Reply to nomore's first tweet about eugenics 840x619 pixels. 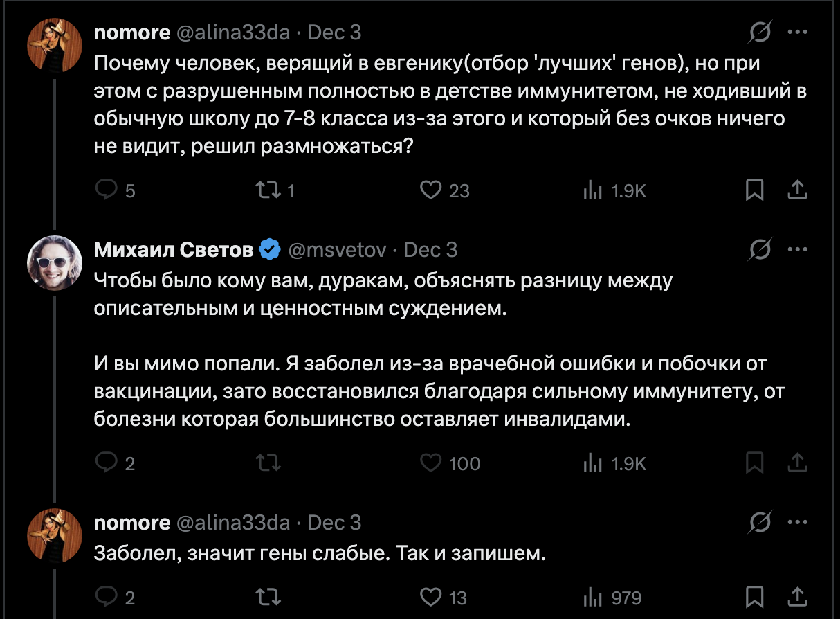pyautogui.click(x=107, y=190)
